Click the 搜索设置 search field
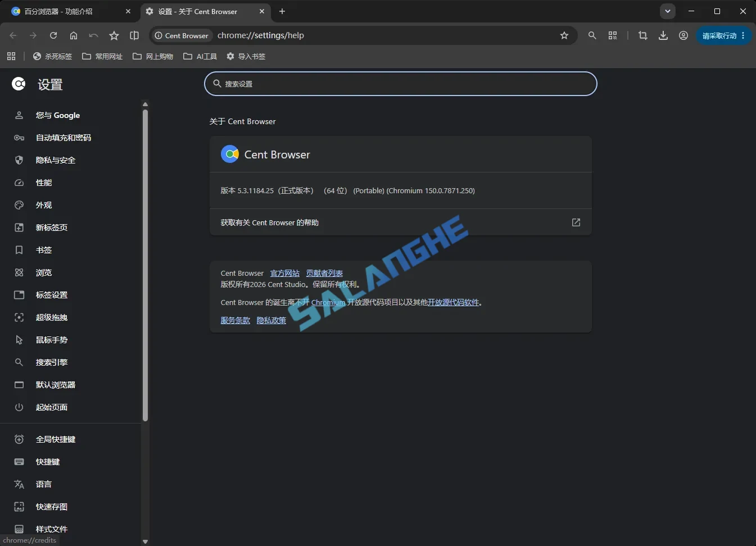 (x=401, y=84)
